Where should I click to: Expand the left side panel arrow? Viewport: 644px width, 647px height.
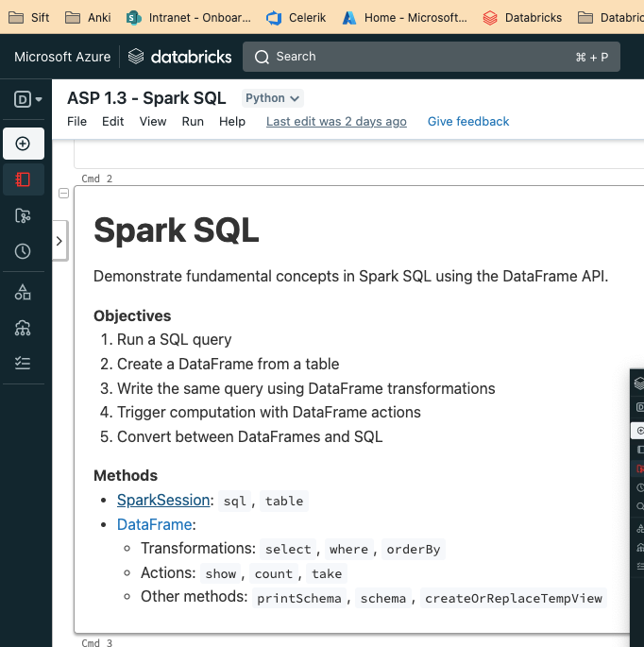59,242
